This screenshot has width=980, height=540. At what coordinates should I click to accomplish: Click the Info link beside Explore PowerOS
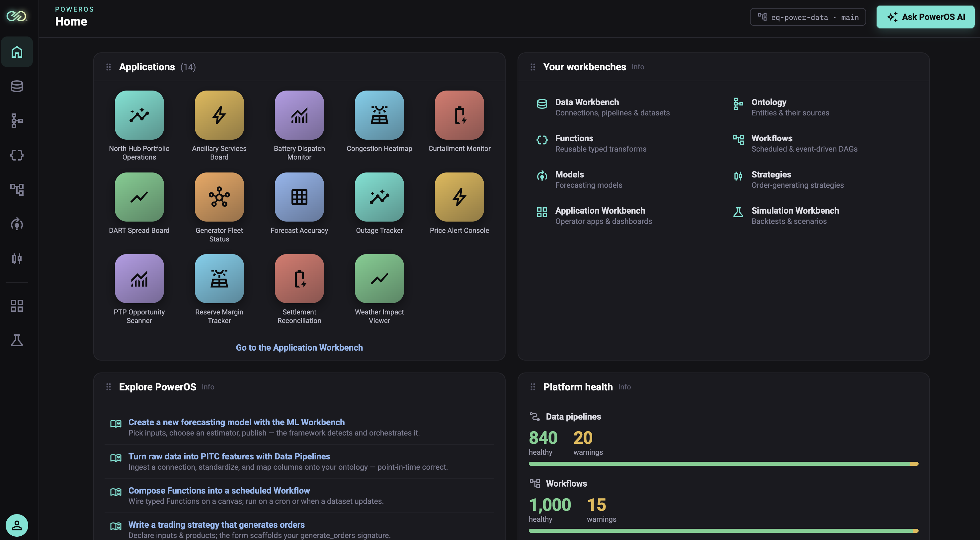click(208, 387)
